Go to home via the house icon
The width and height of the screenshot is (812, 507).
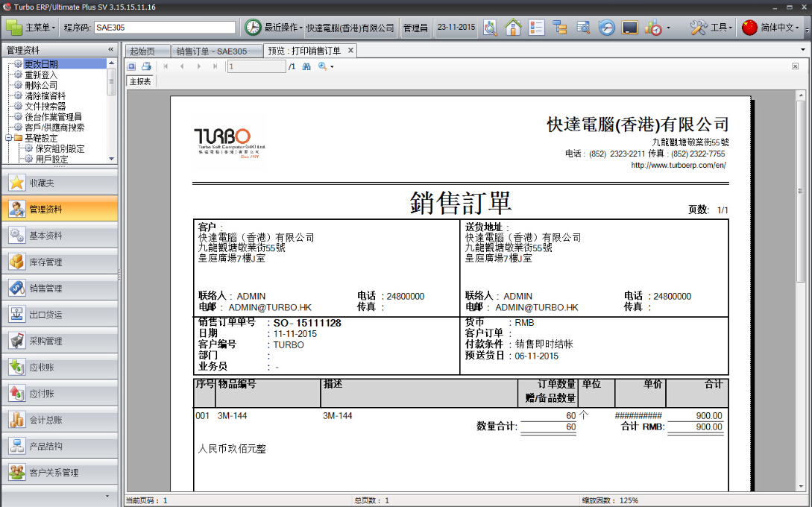[x=513, y=28]
